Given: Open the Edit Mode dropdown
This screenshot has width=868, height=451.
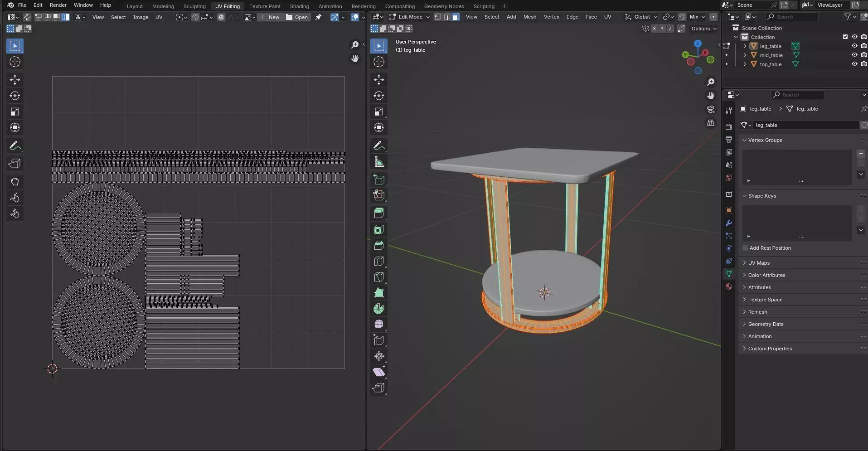Looking at the screenshot, I should click(409, 17).
